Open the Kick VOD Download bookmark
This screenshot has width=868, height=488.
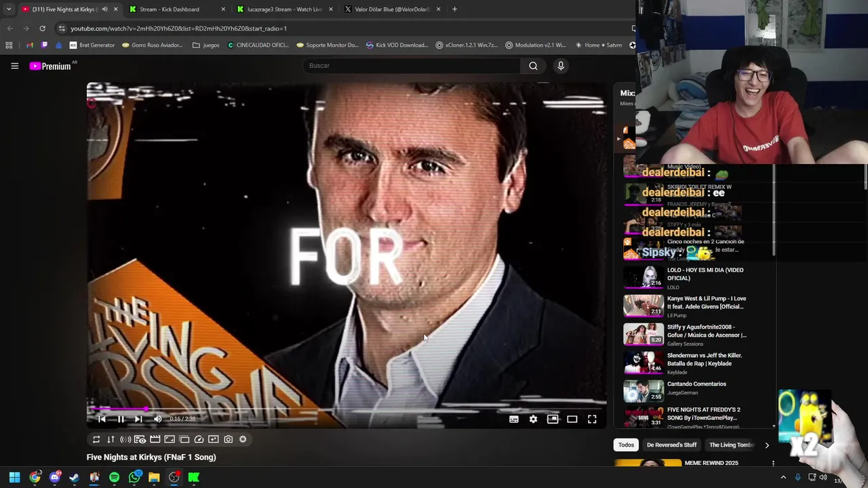[x=397, y=45]
